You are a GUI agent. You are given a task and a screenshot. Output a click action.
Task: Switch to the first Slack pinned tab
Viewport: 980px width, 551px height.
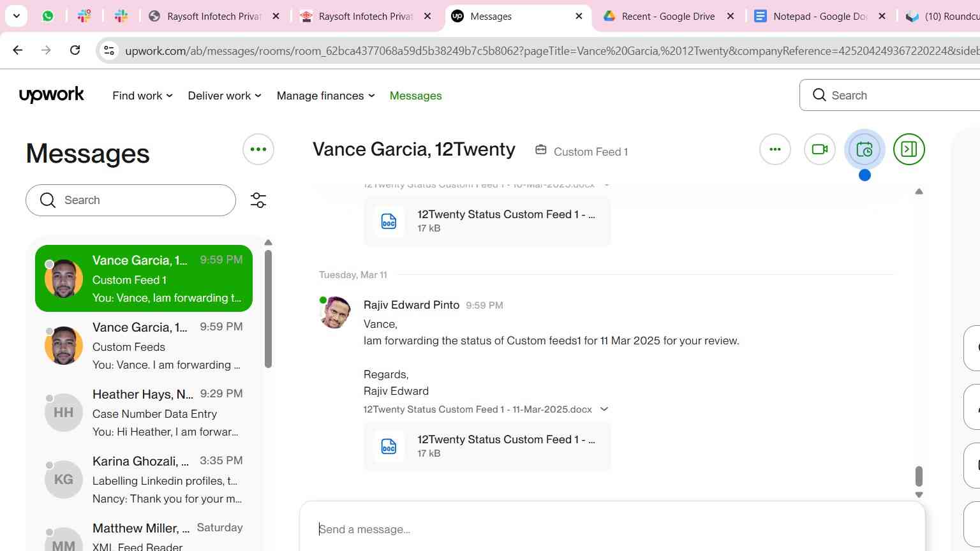[x=84, y=16]
